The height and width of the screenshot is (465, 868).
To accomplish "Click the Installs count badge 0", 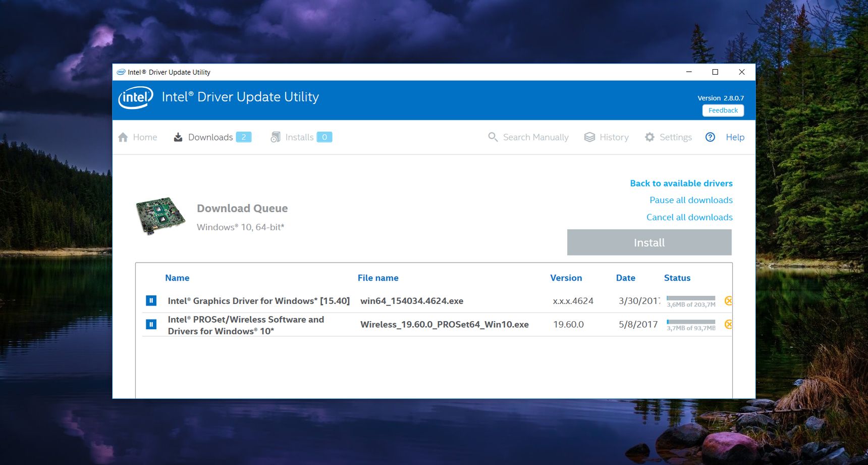I will click(324, 137).
